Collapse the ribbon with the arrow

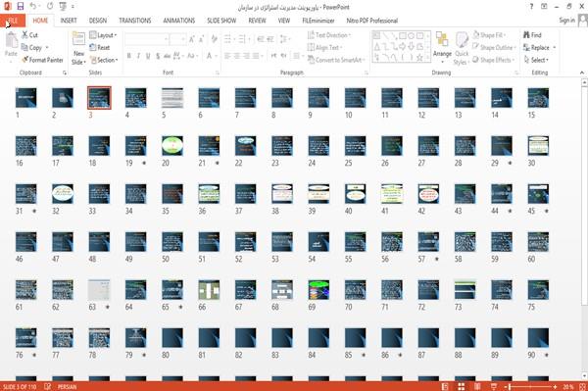pos(581,73)
